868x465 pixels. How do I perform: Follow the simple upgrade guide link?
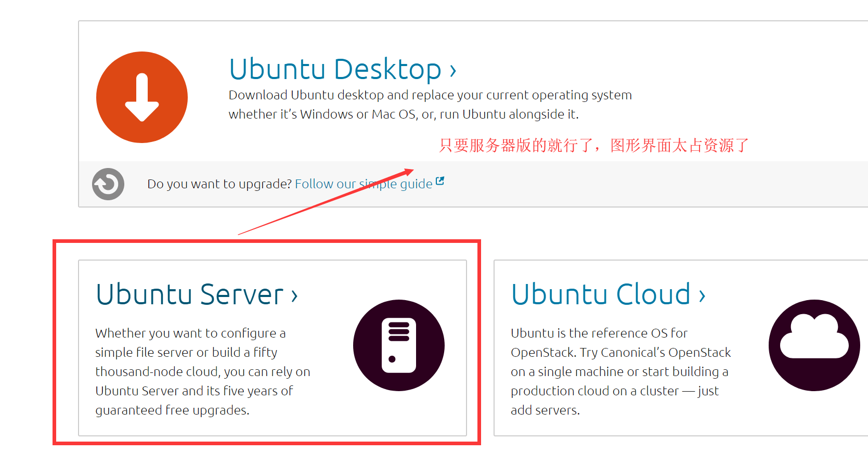click(x=363, y=184)
